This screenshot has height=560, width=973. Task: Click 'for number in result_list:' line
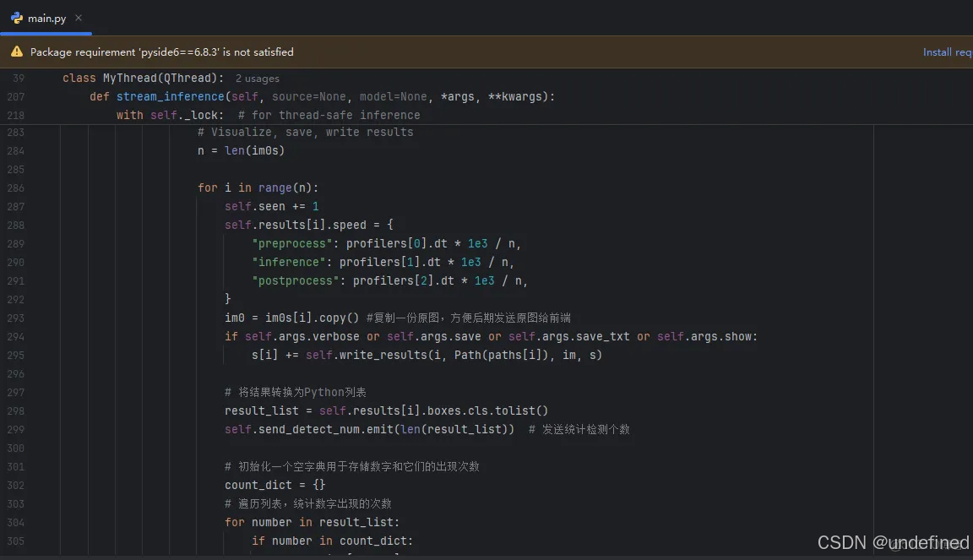[x=313, y=522]
